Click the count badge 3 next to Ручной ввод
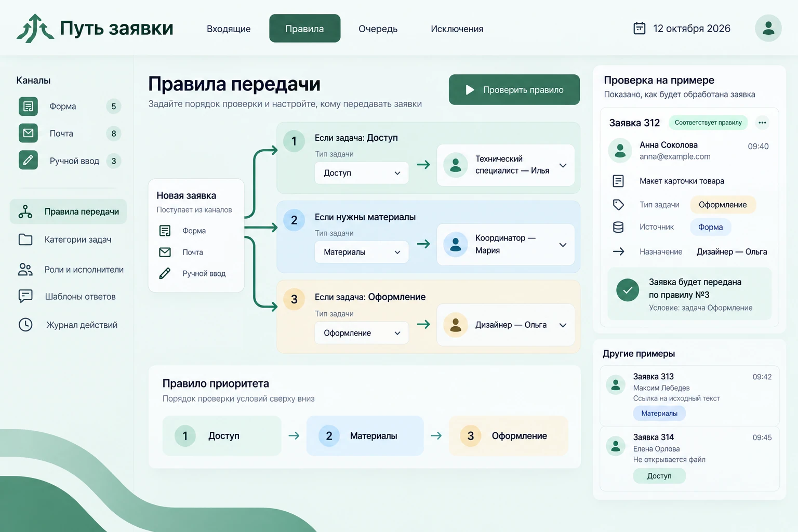 pos(114,161)
